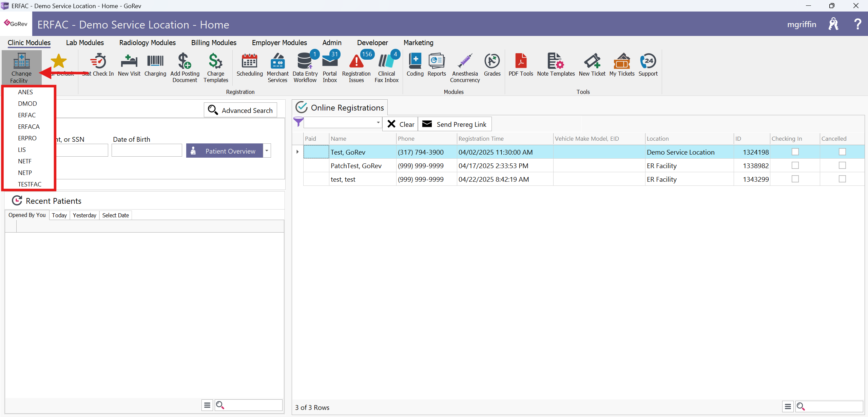This screenshot has height=417, width=868.
Task: Start a Stat Check In
Action: [98, 65]
